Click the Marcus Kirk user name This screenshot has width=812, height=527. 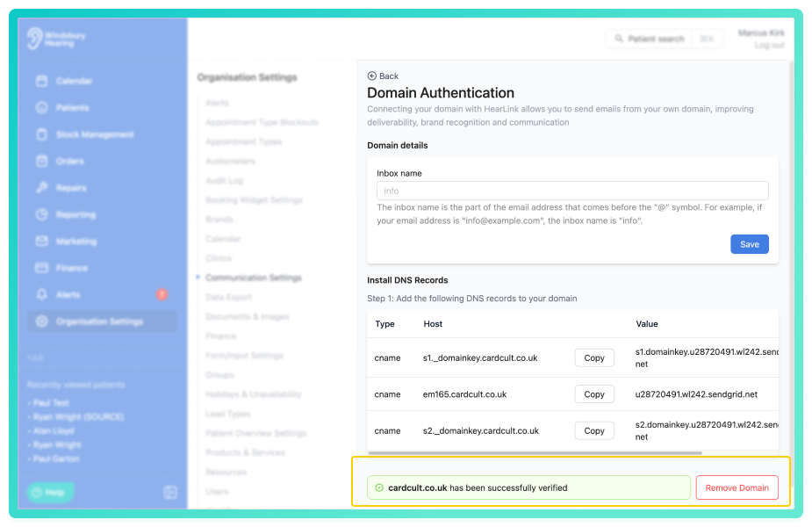pyautogui.click(x=761, y=32)
